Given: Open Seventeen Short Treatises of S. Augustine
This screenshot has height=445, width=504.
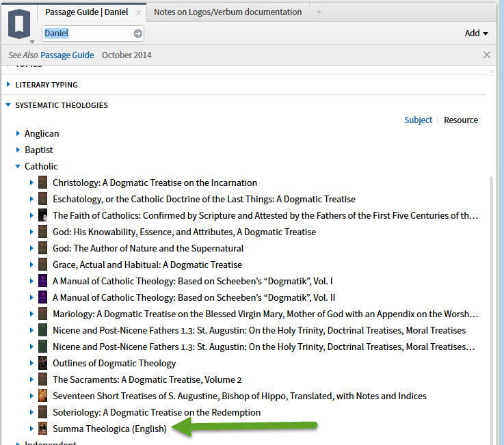Looking at the screenshot, I should 239,396.
